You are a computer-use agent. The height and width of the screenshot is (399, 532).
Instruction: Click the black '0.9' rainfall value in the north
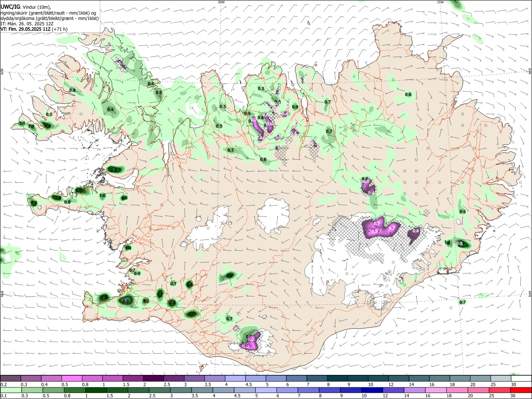pyautogui.click(x=295, y=107)
